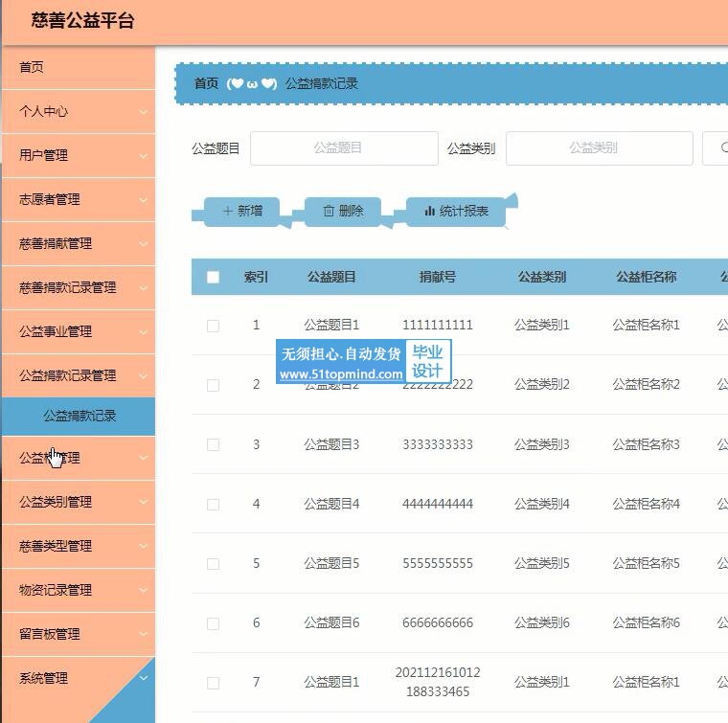
Task: Expand the 个人中心 menu
Action: 78,111
